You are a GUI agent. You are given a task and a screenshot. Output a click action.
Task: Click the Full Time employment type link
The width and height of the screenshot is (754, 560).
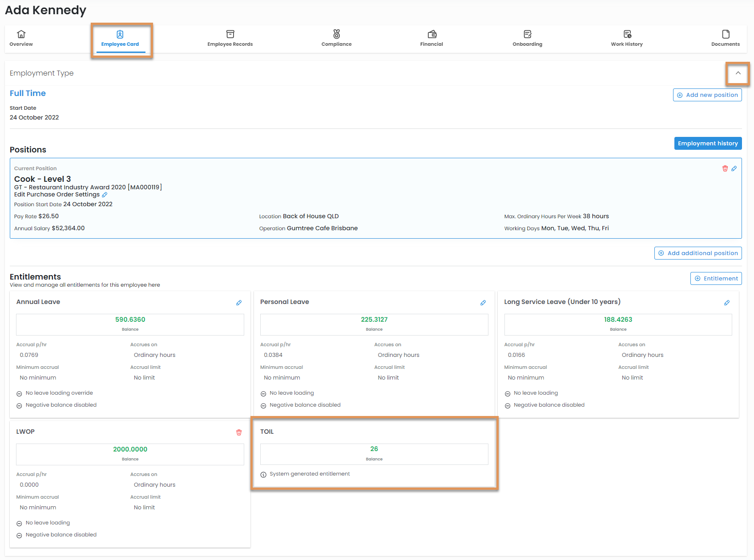click(28, 93)
